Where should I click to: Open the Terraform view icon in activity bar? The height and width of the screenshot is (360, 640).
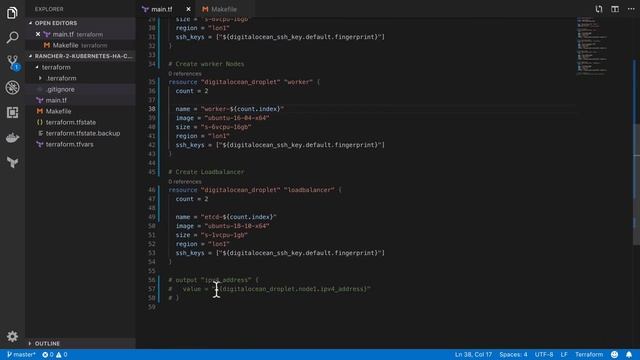12,162
